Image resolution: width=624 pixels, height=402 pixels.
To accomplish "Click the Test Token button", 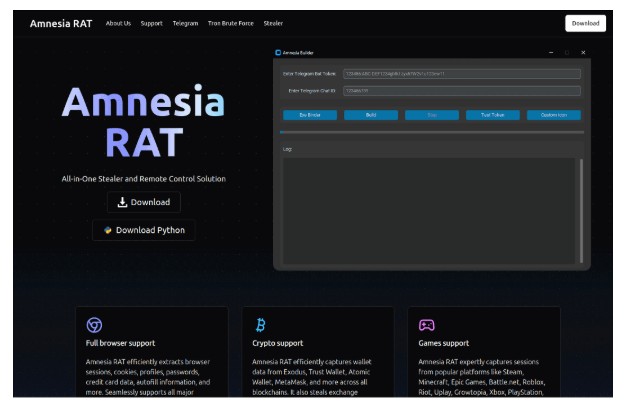I will pos(492,115).
